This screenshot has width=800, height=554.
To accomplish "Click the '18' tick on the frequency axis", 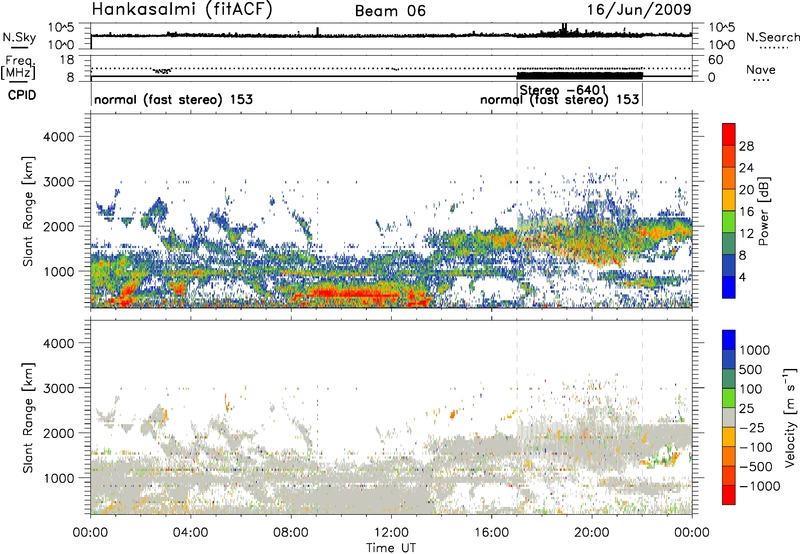I will point(67,60).
